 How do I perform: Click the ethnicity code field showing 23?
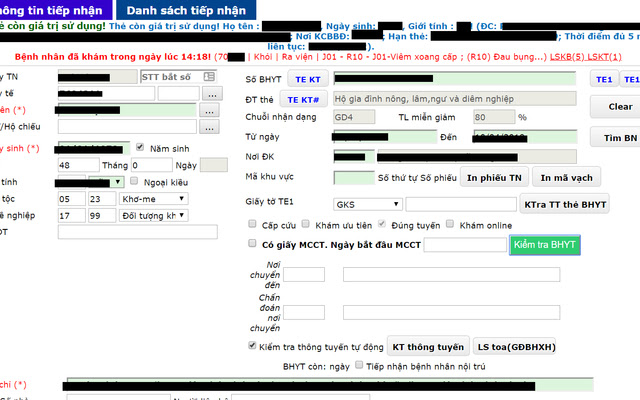point(102,199)
